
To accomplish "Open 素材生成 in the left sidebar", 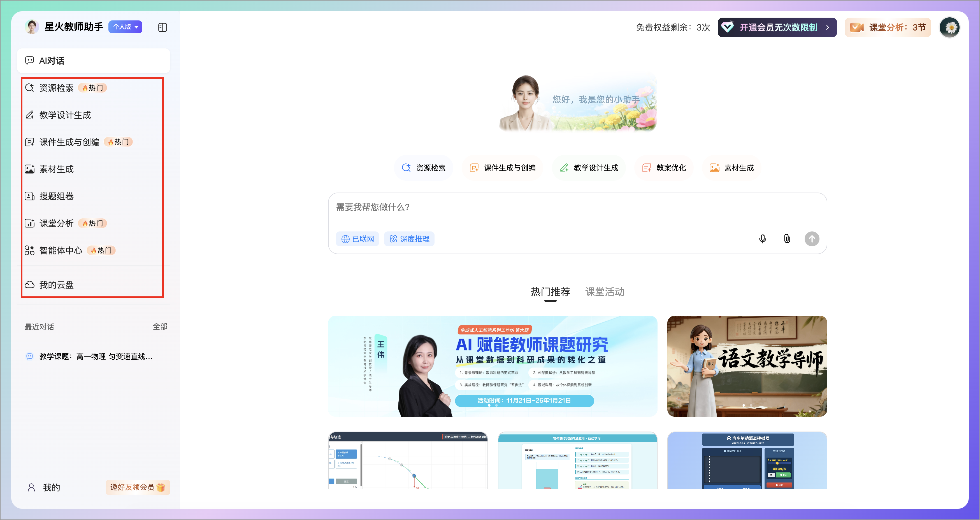I will coord(56,169).
